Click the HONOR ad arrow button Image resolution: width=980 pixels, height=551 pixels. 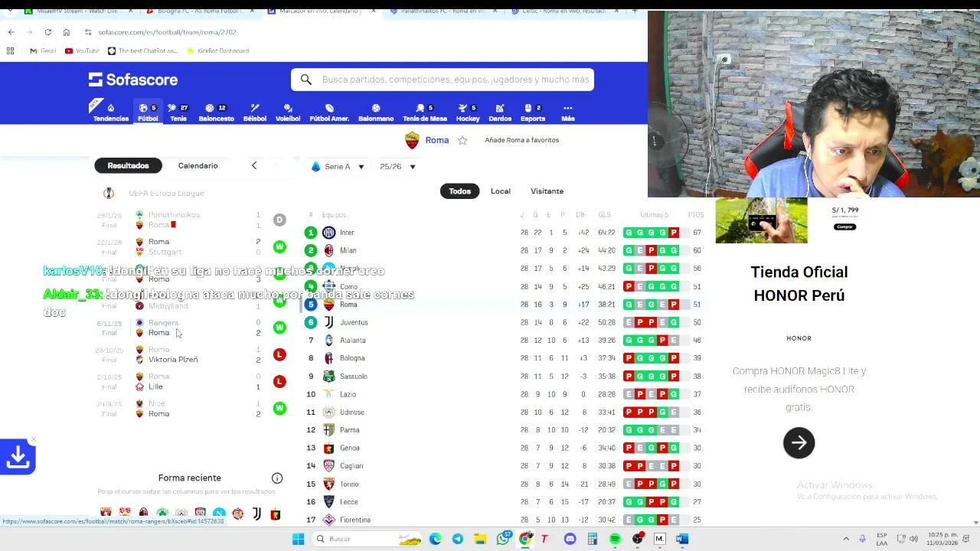click(x=799, y=442)
